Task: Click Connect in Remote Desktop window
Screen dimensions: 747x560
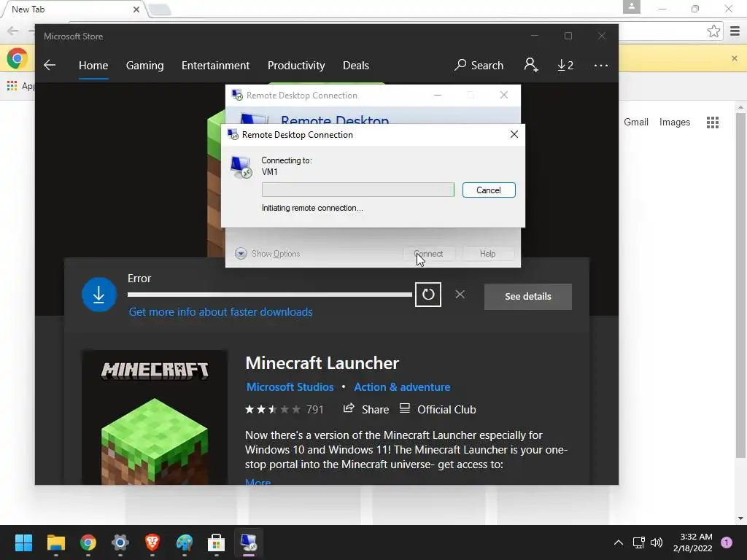Action: [429, 253]
